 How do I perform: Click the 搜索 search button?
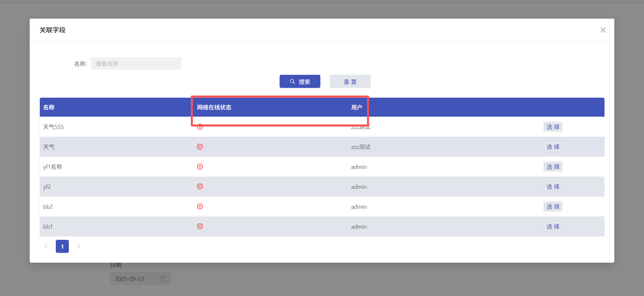(x=300, y=81)
